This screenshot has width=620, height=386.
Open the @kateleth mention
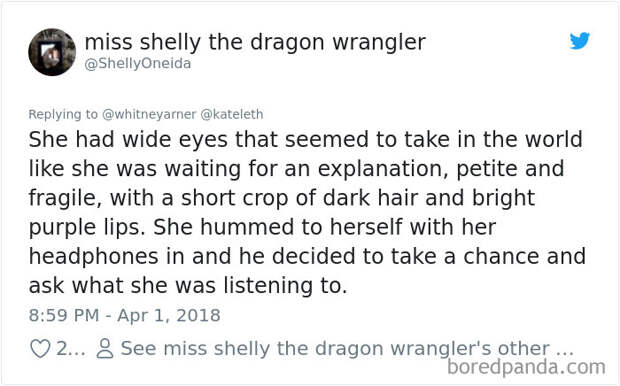point(232,114)
